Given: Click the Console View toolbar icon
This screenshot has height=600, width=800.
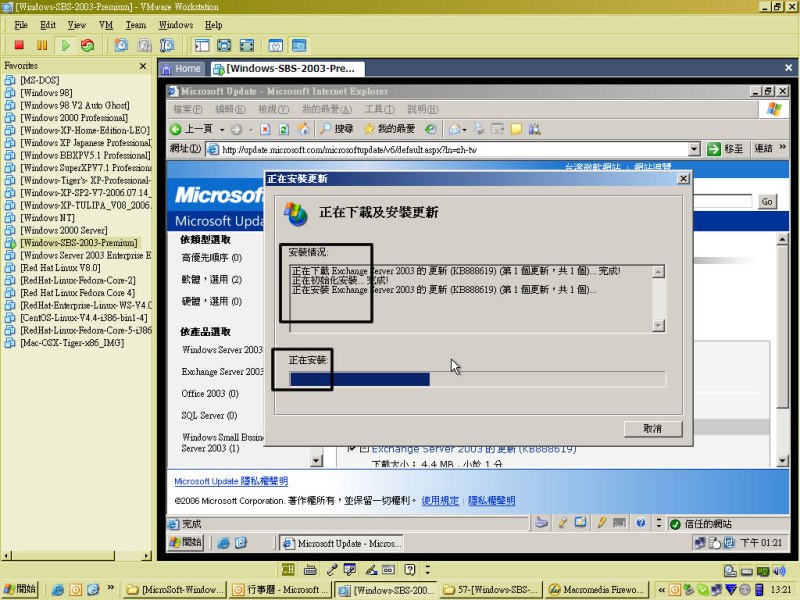Looking at the screenshot, I should point(299,45).
